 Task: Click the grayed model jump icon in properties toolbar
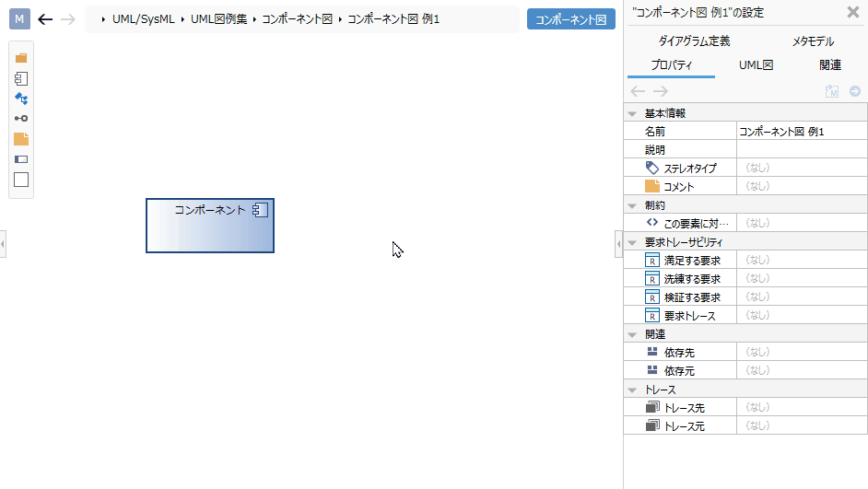831,91
